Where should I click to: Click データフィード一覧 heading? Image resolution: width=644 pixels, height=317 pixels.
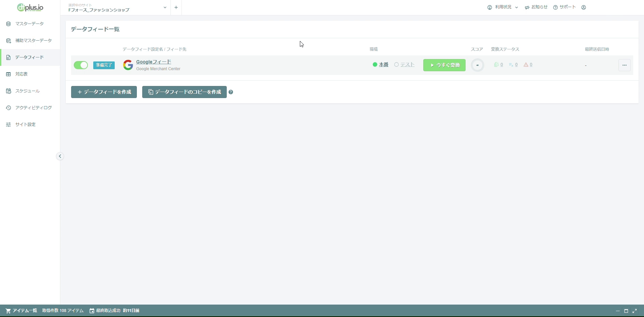coord(95,29)
